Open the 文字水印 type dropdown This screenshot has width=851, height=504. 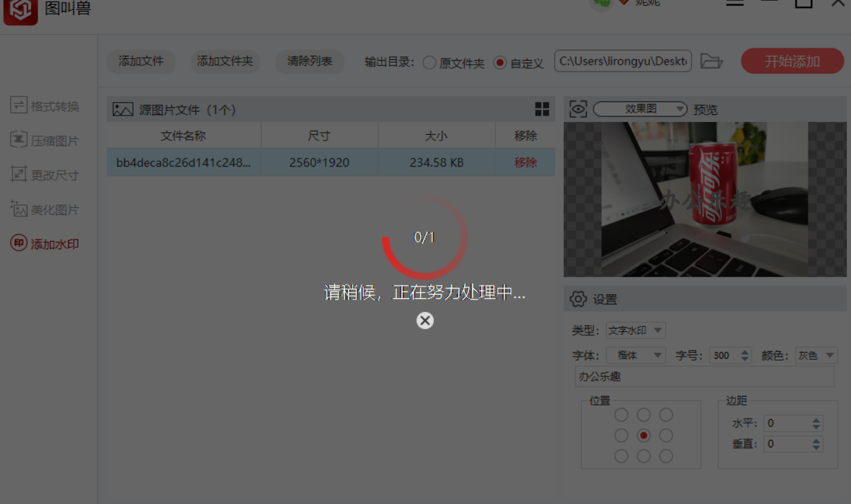pos(635,330)
